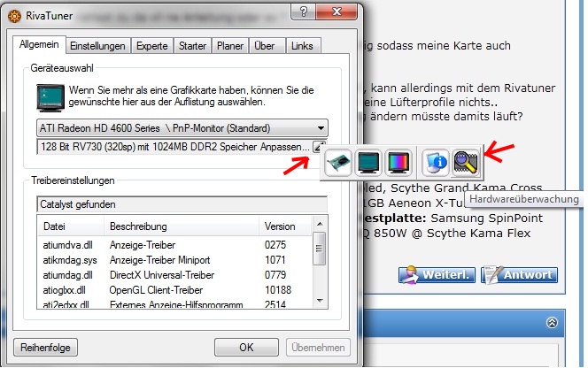
Task: Close the RivaTuner window
Action: click(x=337, y=11)
